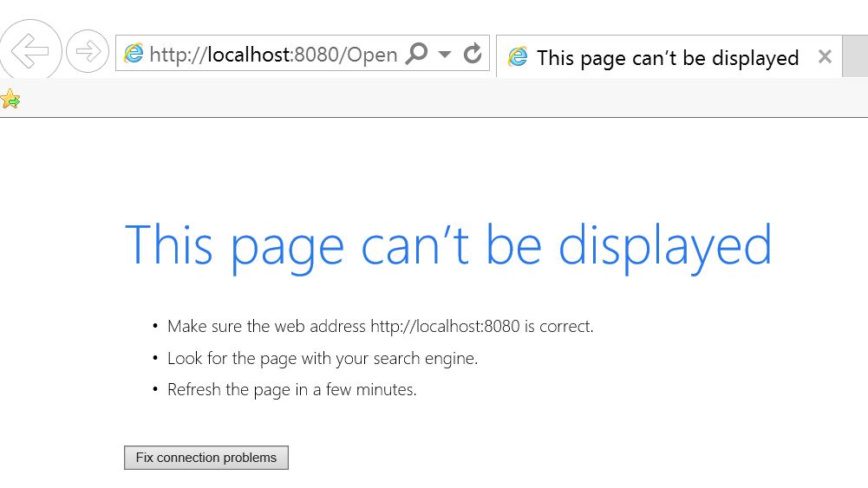Screen dimensions: 868x488
Task: Click the IE favicon on the tab
Action: click(518, 57)
